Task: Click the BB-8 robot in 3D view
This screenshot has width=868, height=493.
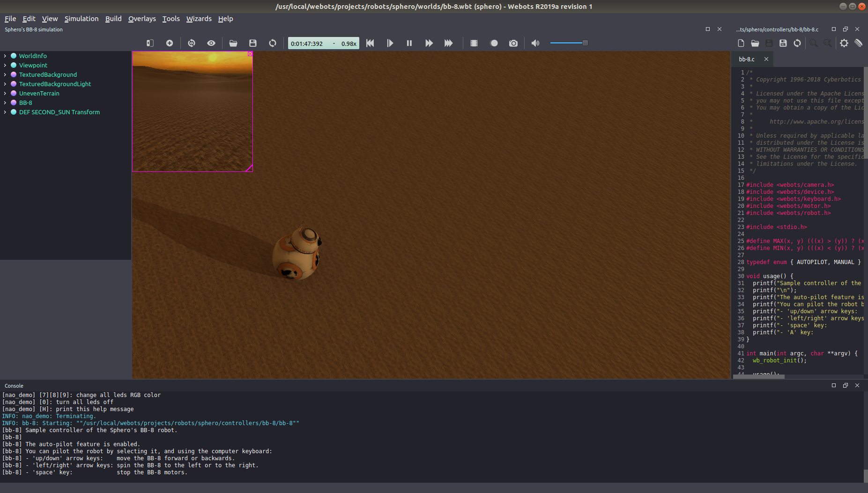Action: pos(297,253)
